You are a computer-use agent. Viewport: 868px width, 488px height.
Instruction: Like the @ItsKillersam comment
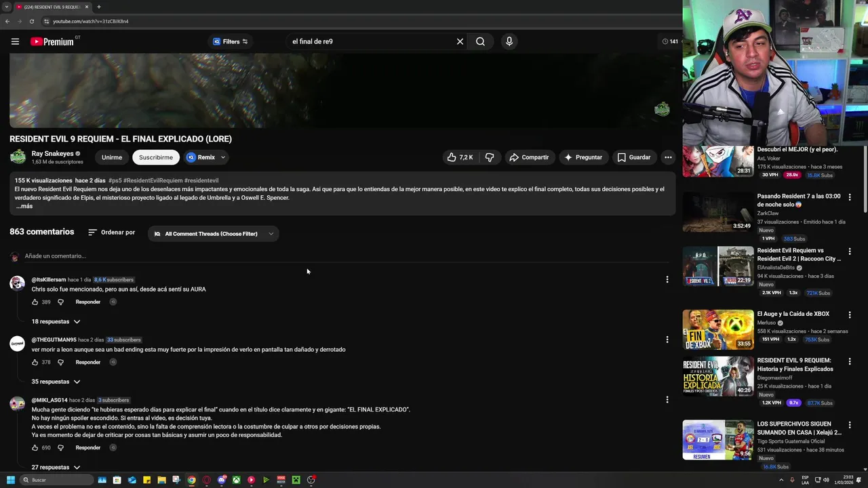coord(35,302)
